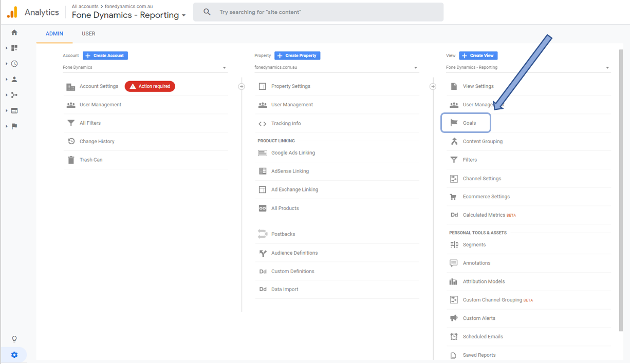Click the All Filters funnel icon
Image resolution: width=630 pixels, height=364 pixels.
pyautogui.click(x=71, y=123)
